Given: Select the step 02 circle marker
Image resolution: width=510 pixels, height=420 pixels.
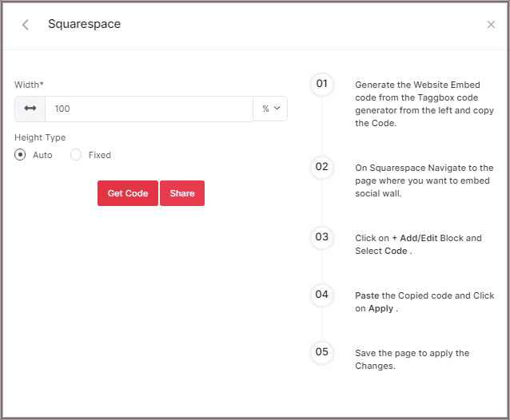Looking at the screenshot, I should pyautogui.click(x=321, y=167).
